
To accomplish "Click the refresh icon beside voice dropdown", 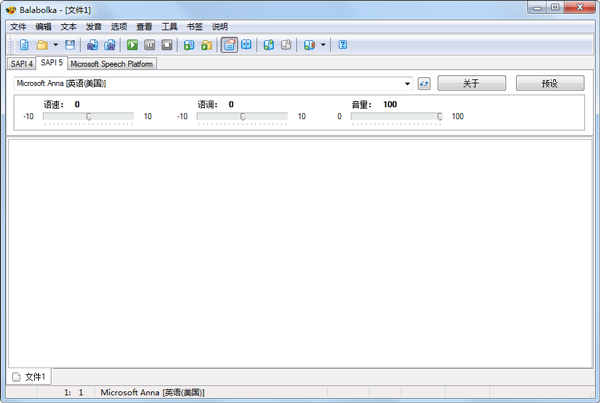I will click(x=424, y=84).
